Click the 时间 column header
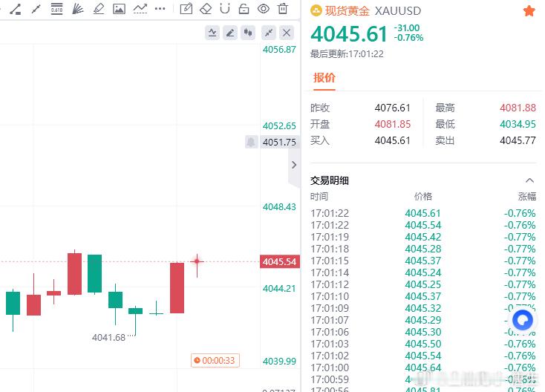The height and width of the screenshot is (392, 545). (x=319, y=197)
